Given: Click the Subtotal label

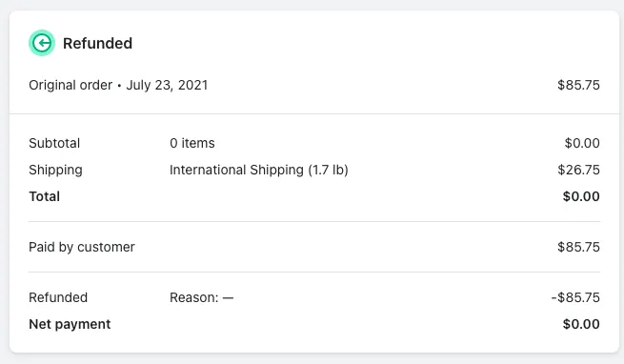Looking at the screenshot, I should click(54, 143).
